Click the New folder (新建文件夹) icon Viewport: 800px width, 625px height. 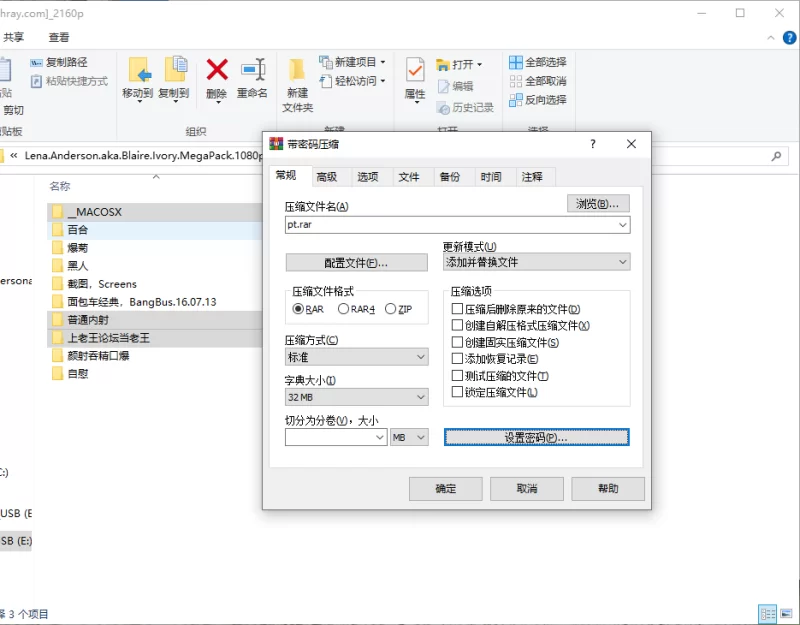click(297, 70)
